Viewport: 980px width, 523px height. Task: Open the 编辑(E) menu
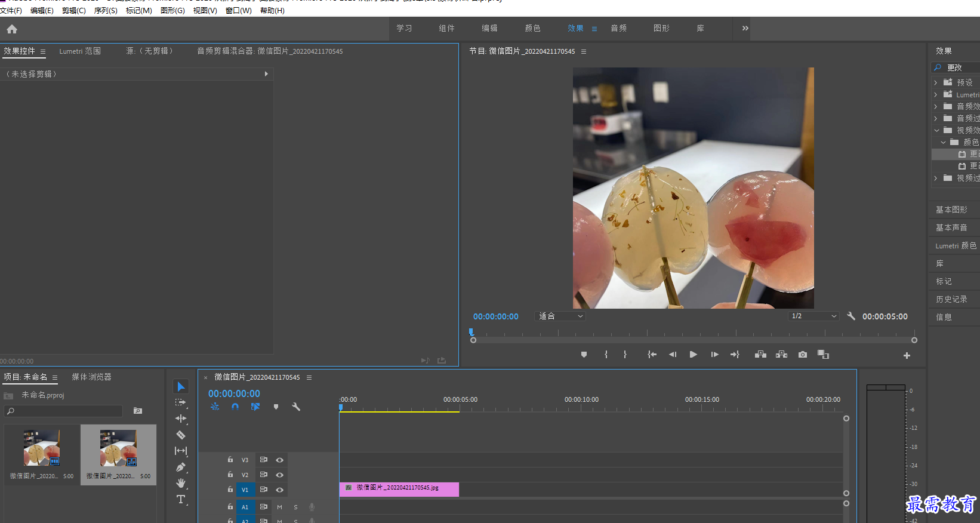coord(42,11)
